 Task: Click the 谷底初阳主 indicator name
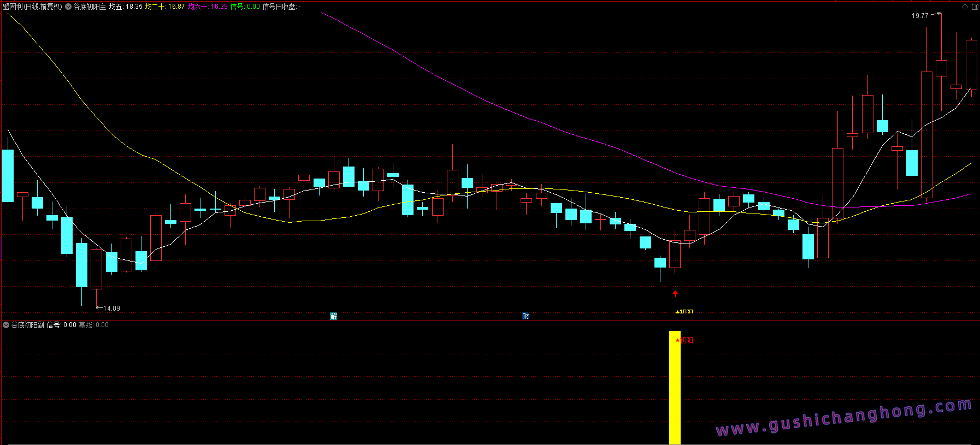point(90,7)
